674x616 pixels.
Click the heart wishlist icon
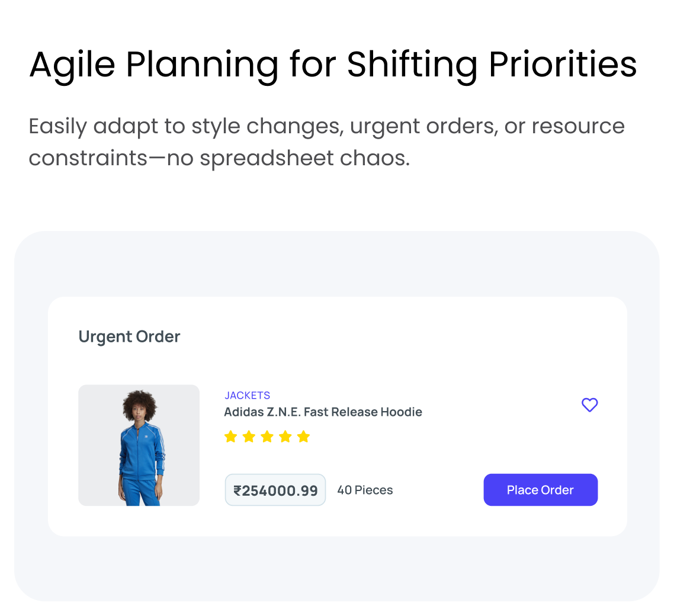(589, 405)
